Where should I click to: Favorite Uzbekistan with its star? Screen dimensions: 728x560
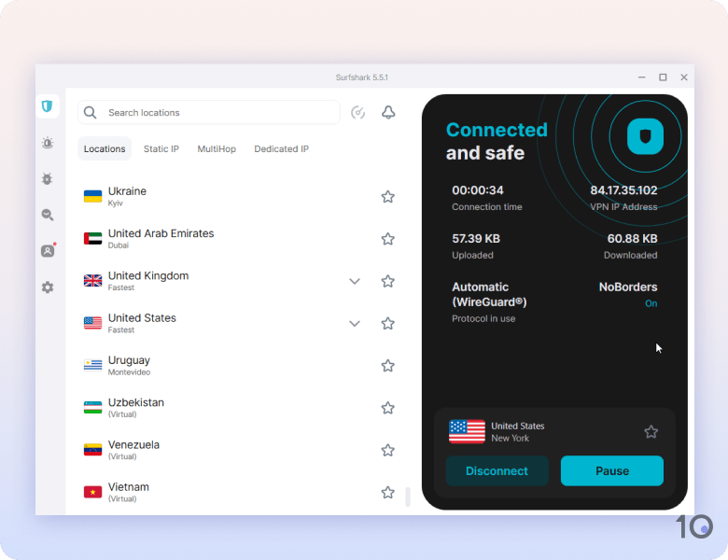click(388, 408)
